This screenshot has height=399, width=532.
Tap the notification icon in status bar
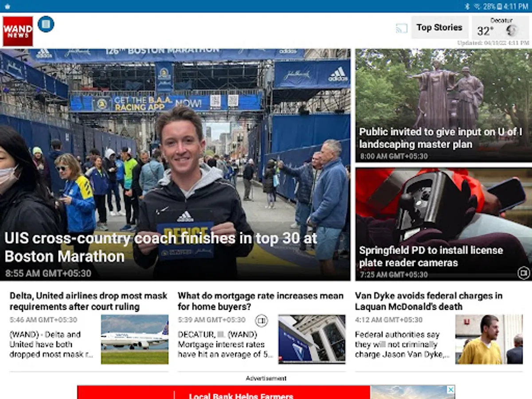tap(7, 6)
